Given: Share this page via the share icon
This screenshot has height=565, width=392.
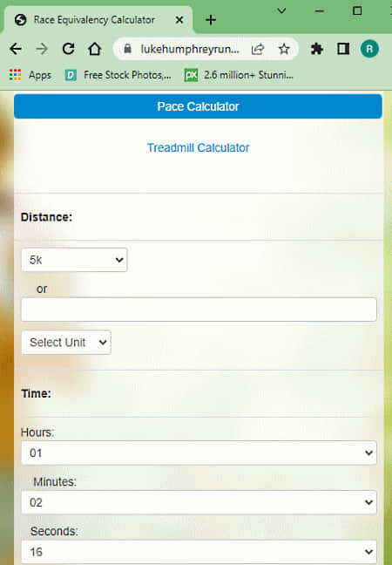Looking at the screenshot, I should tap(258, 49).
